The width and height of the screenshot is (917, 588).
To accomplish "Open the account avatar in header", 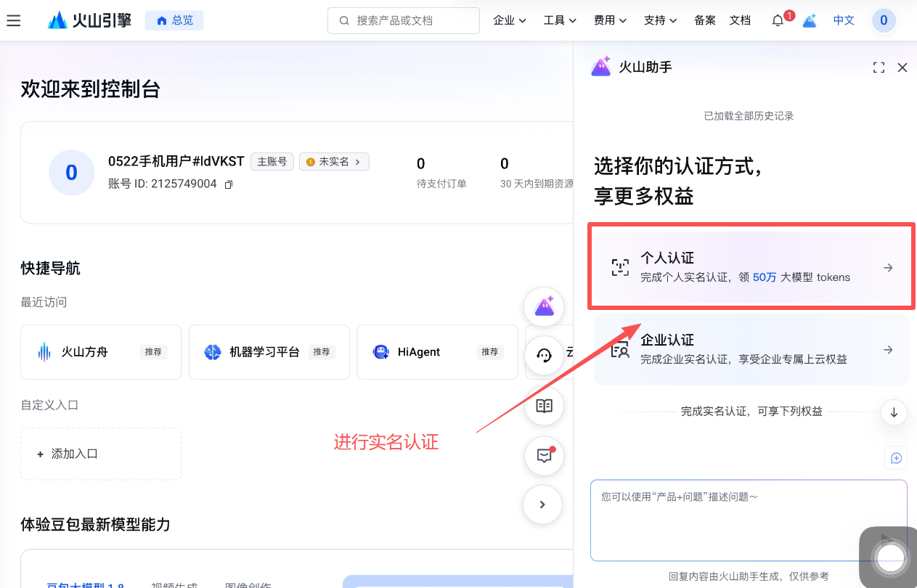I will click(884, 20).
